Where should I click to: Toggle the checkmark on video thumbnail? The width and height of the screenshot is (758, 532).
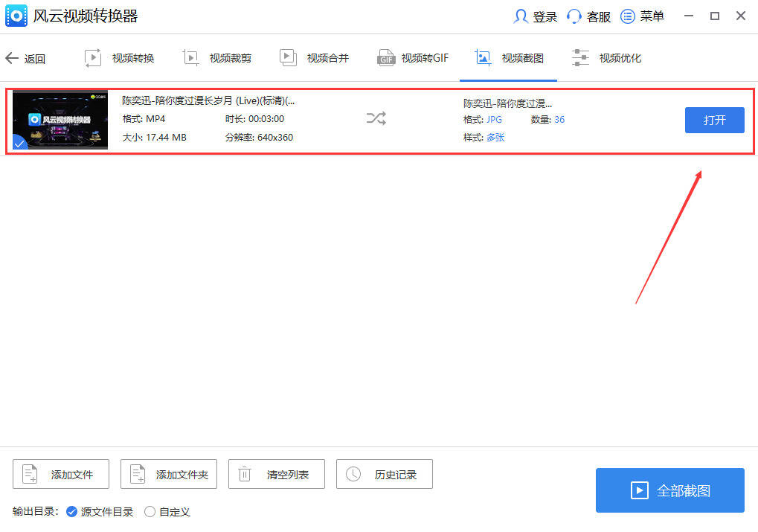click(x=19, y=143)
